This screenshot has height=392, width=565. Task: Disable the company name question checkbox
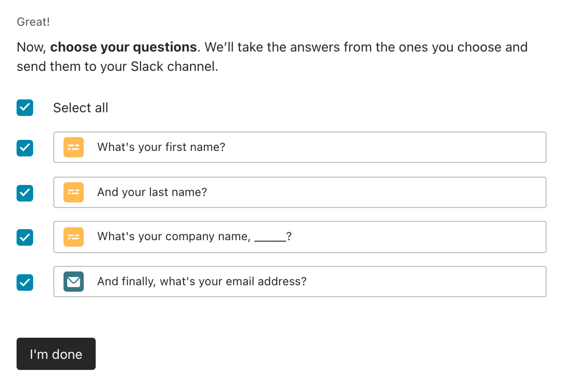(25, 237)
